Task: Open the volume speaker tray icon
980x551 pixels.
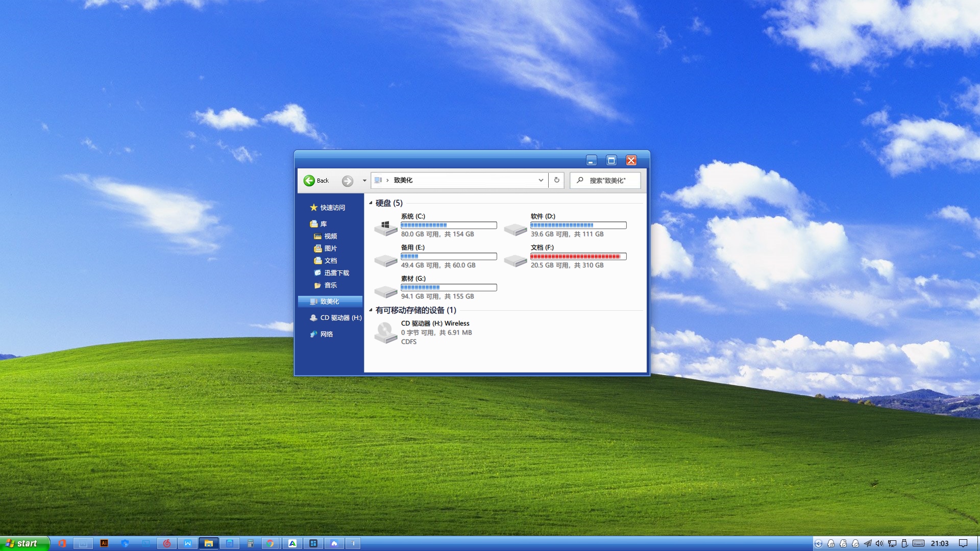Action: pos(879,544)
